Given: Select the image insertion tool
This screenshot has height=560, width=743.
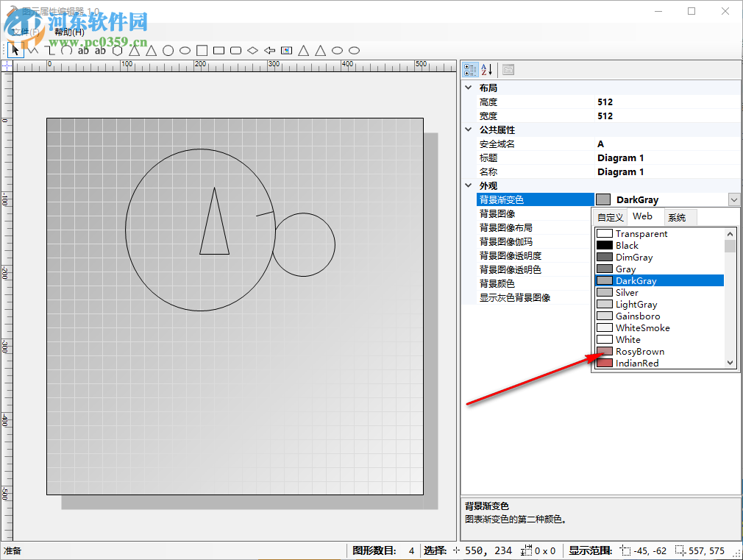Looking at the screenshot, I should [287, 50].
